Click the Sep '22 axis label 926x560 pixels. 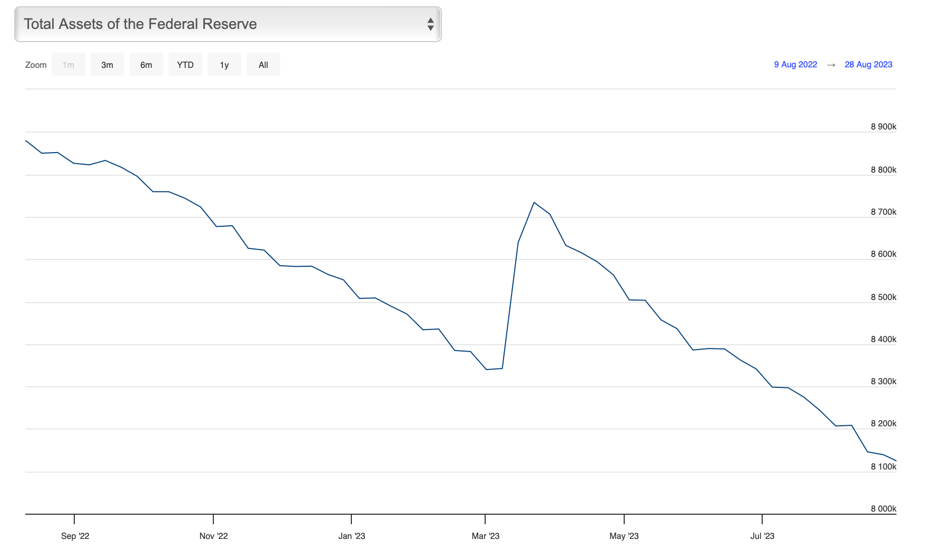click(x=75, y=536)
